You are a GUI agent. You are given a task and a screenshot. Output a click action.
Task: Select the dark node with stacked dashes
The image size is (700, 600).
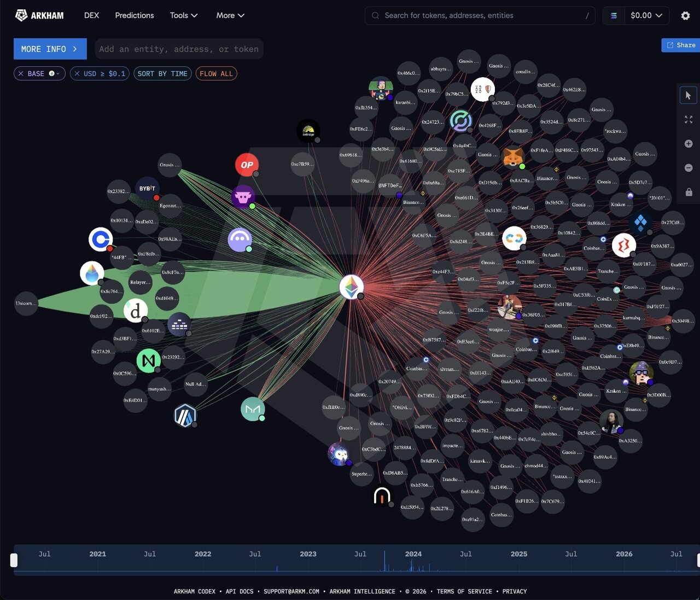click(179, 325)
